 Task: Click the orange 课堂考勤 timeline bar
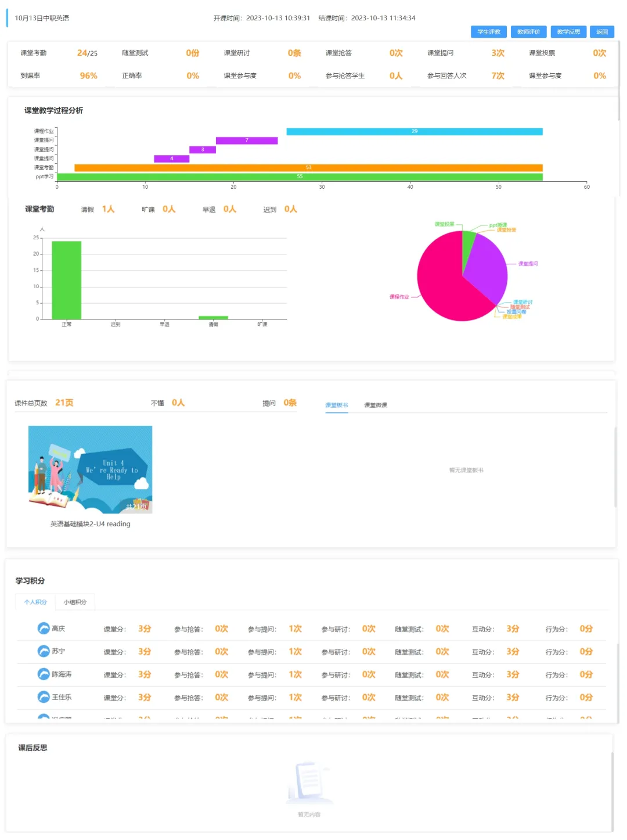point(308,168)
